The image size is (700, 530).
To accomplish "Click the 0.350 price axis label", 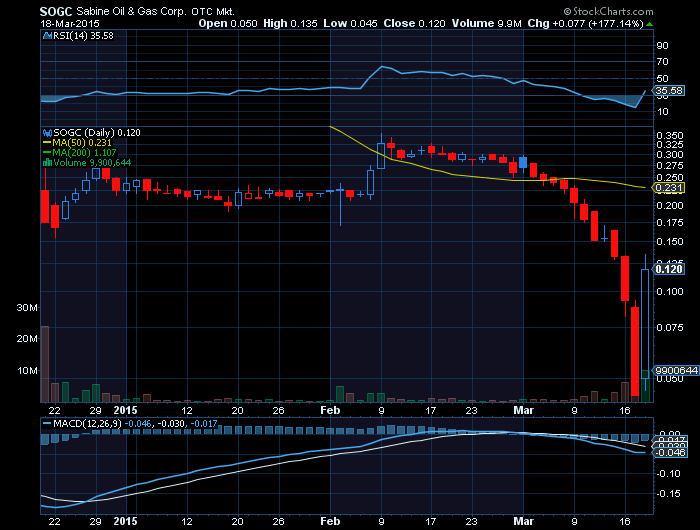I will (670, 135).
